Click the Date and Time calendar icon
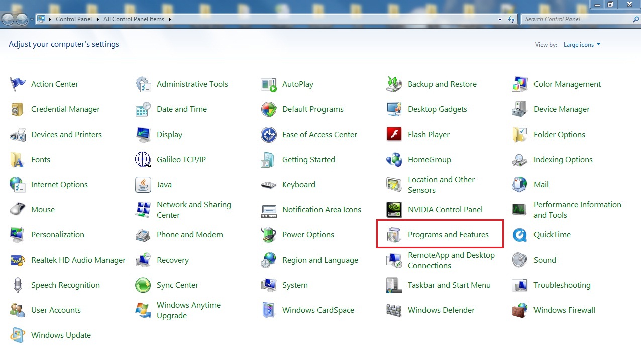This screenshot has height=364, width=641. (x=143, y=109)
